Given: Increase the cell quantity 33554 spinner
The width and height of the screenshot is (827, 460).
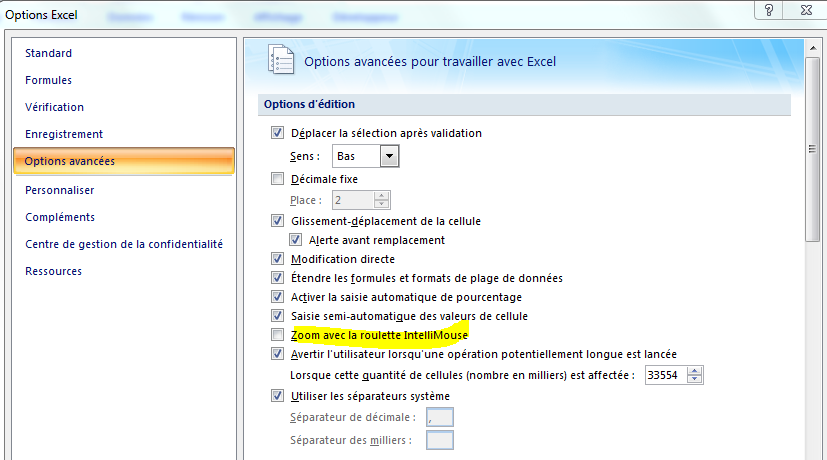Looking at the screenshot, I should (x=695, y=371).
